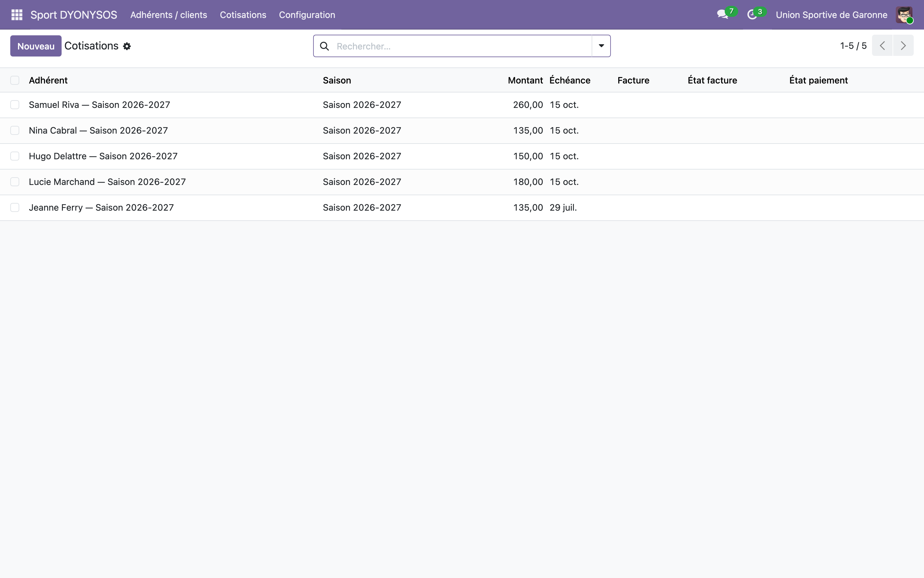Click the 29 juil. due date cell

(x=563, y=207)
